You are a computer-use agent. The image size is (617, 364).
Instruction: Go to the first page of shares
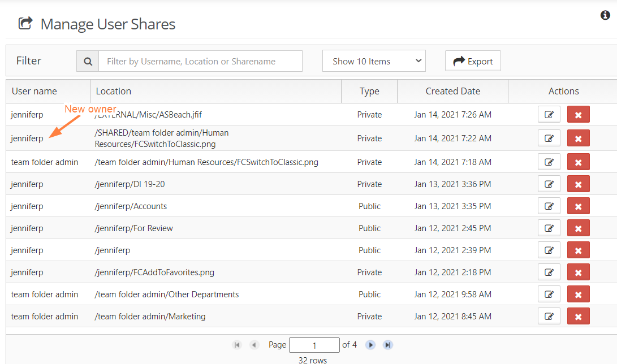(237, 345)
